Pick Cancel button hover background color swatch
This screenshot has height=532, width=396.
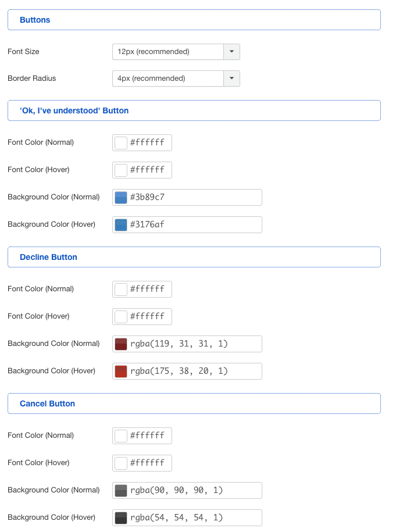(x=121, y=518)
